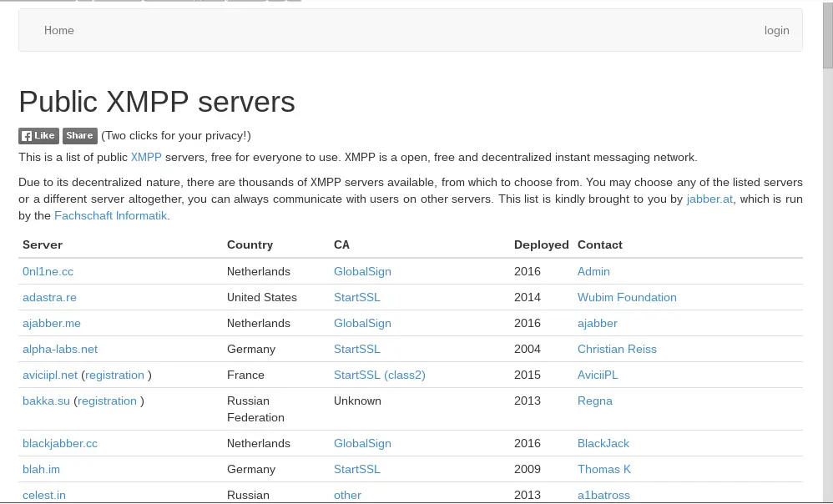This screenshot has height=504, width=833.
Task: Open the AviciiPL contact link
Action: pyautogui.click(x=598, y=375)
